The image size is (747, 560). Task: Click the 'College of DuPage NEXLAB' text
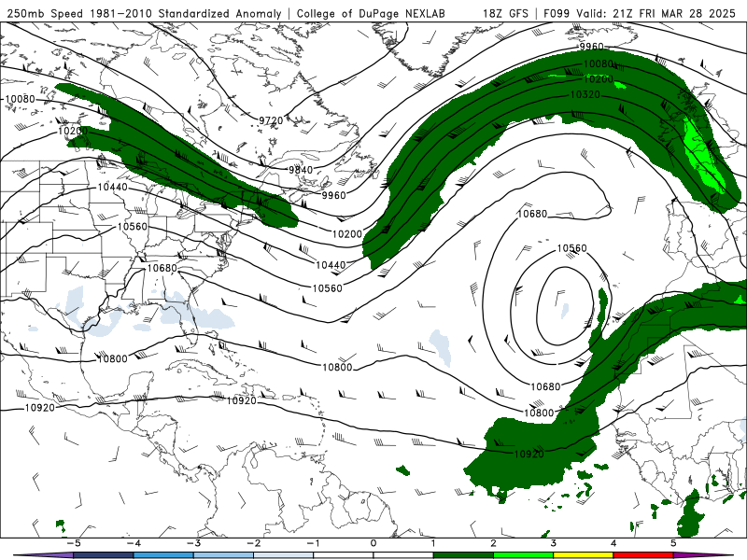coord(371,13)
